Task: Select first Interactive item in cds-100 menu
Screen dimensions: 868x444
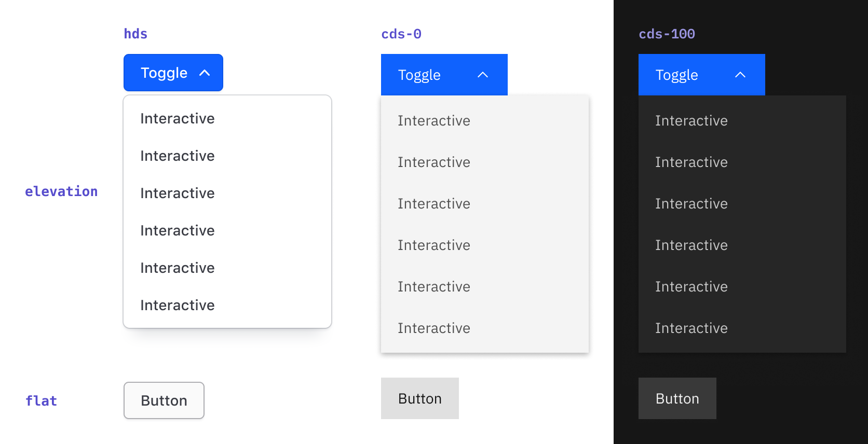Action: tap(742, 120)
